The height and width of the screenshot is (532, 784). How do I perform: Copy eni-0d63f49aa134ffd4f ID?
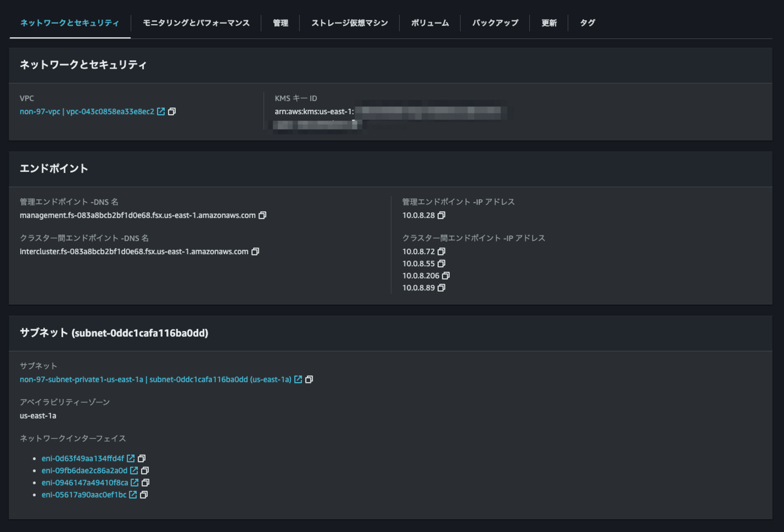click(x=142, y=458)
